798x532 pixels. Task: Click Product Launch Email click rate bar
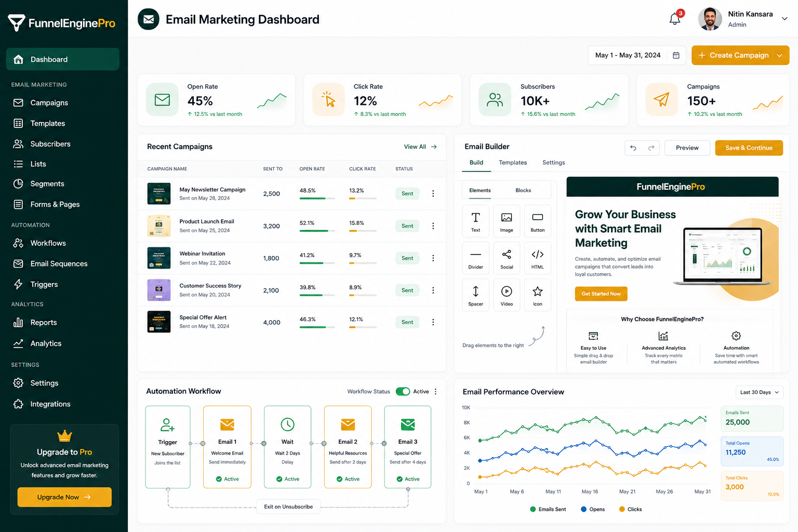363,231
